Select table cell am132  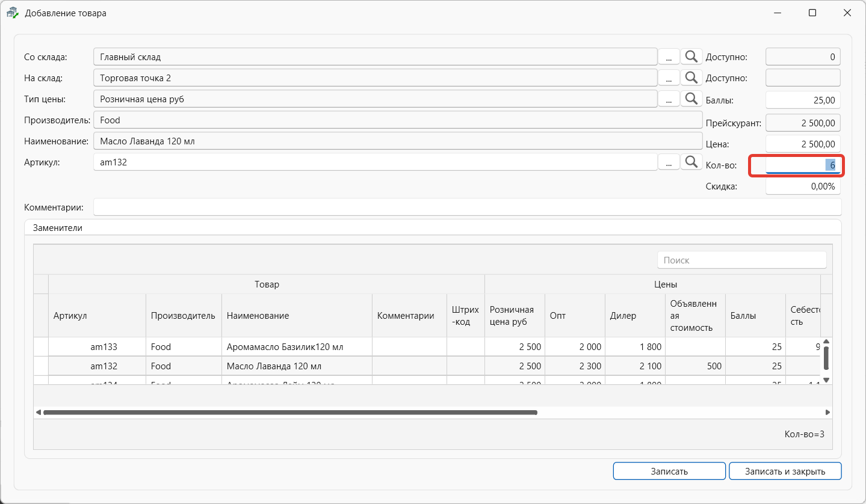pyautogui.click(x=97, y=366)
